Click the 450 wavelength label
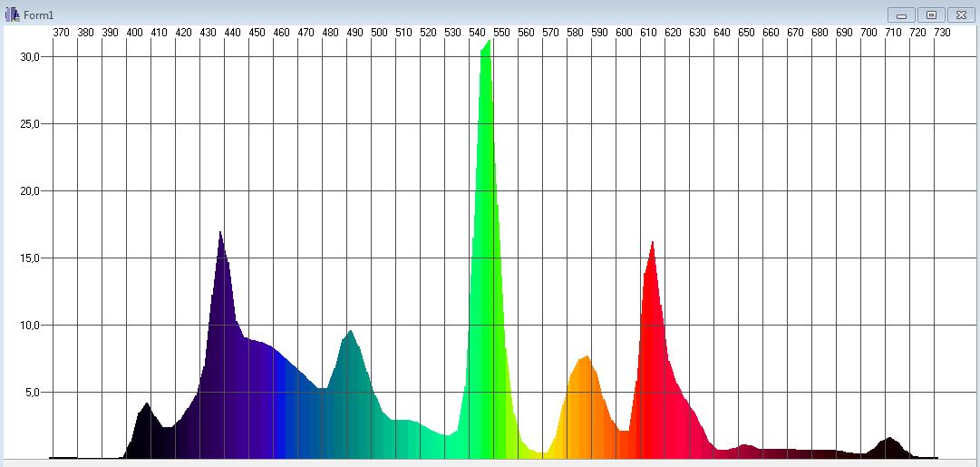Viewport: 980px width, 467px height. [x=257, y=33]
